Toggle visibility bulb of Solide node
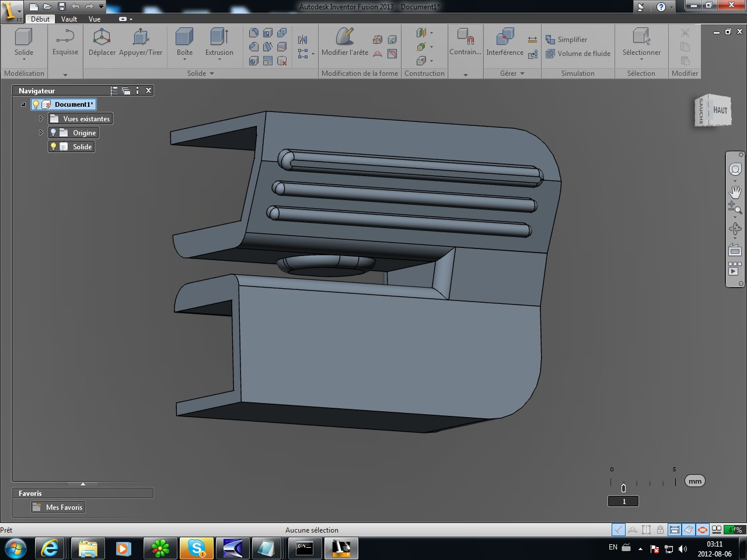This screenshot has height=560, width=747. pos(54,147)
